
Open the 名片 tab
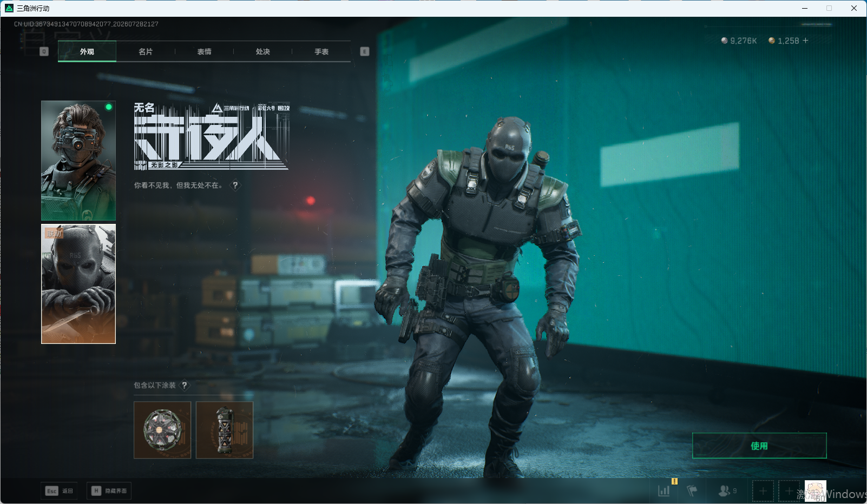(146, 51)
